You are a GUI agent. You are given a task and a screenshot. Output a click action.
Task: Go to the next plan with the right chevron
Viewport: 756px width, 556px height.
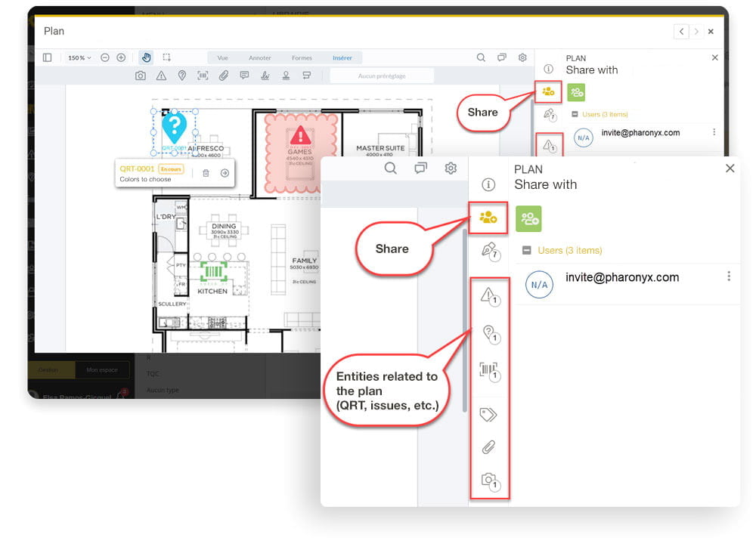pos(696,31)
